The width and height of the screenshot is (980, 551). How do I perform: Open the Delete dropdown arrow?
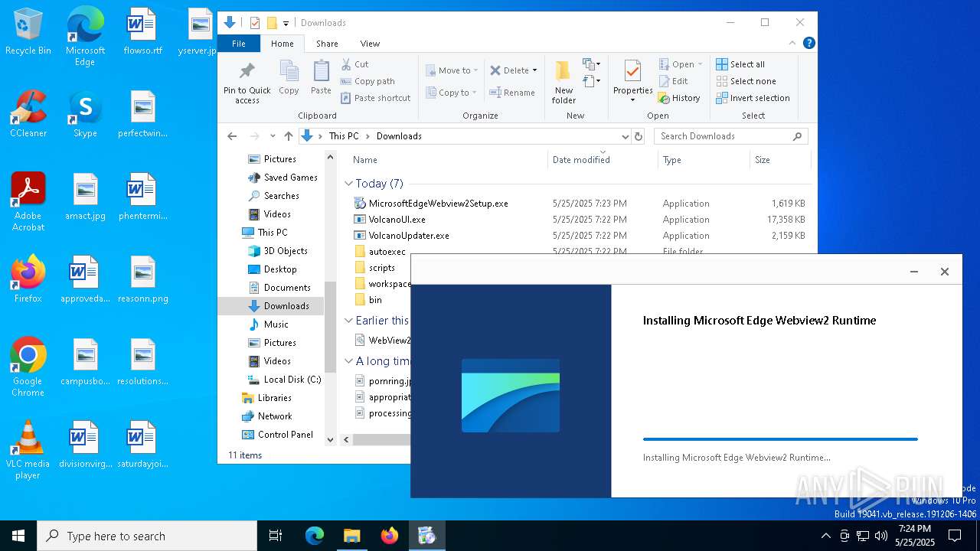tap(534, 70)
